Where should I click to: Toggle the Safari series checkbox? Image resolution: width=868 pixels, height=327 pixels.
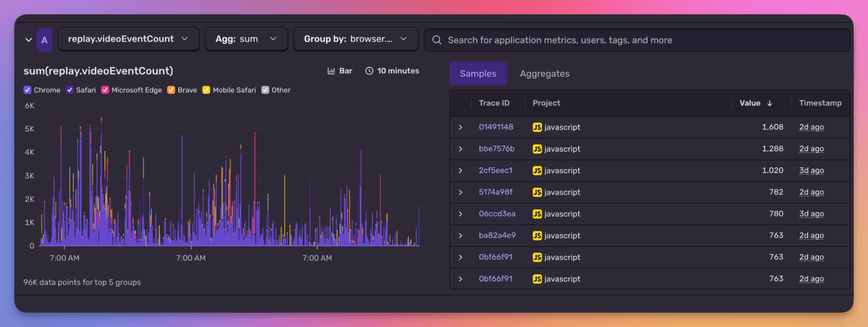(x=70, y=90)
